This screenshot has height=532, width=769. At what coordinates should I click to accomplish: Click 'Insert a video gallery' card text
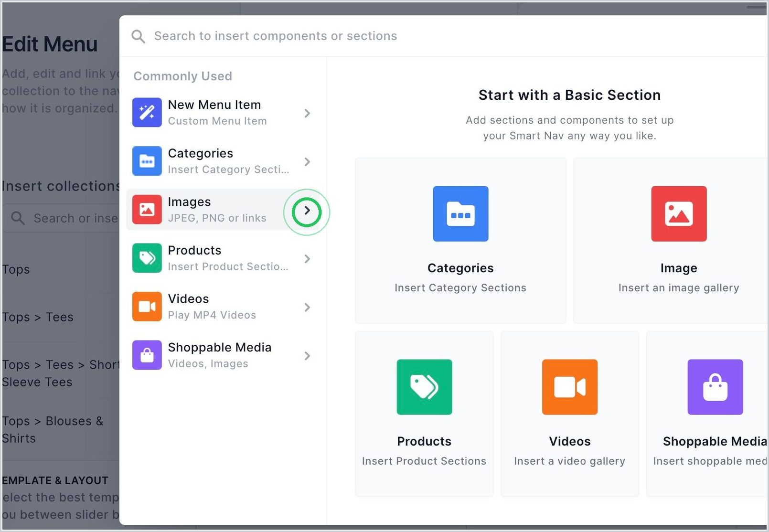coord(569,461)
